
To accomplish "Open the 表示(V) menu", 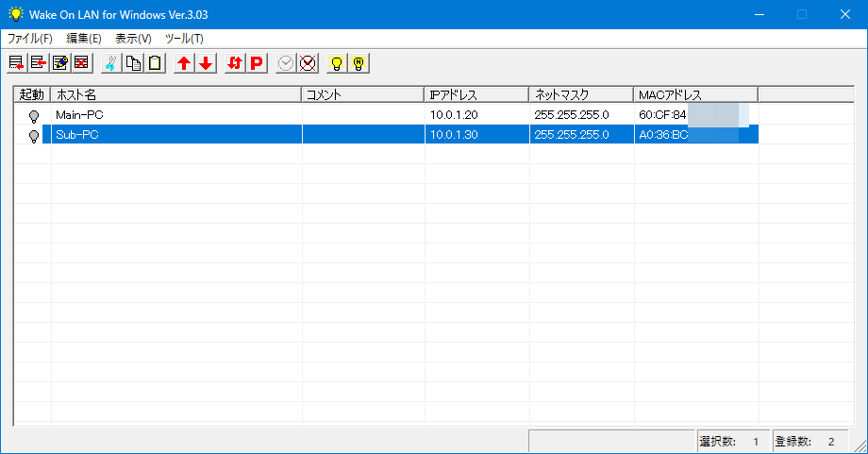I will 133,39.
